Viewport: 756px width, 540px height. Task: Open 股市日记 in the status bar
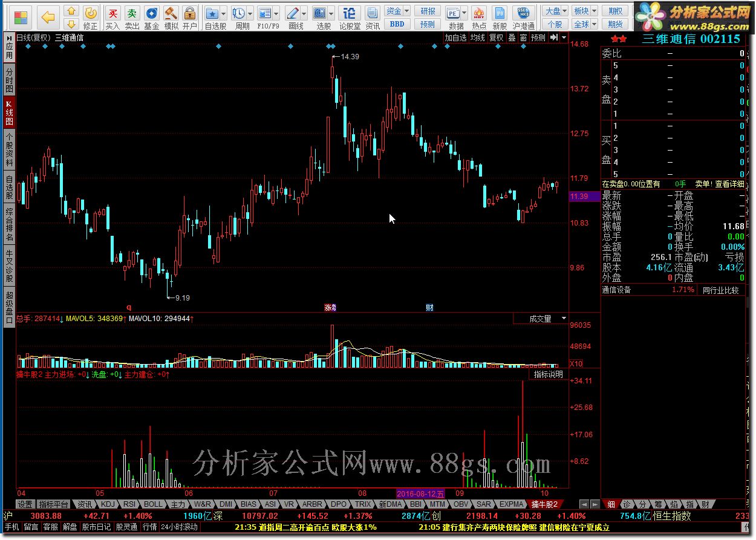97,527
